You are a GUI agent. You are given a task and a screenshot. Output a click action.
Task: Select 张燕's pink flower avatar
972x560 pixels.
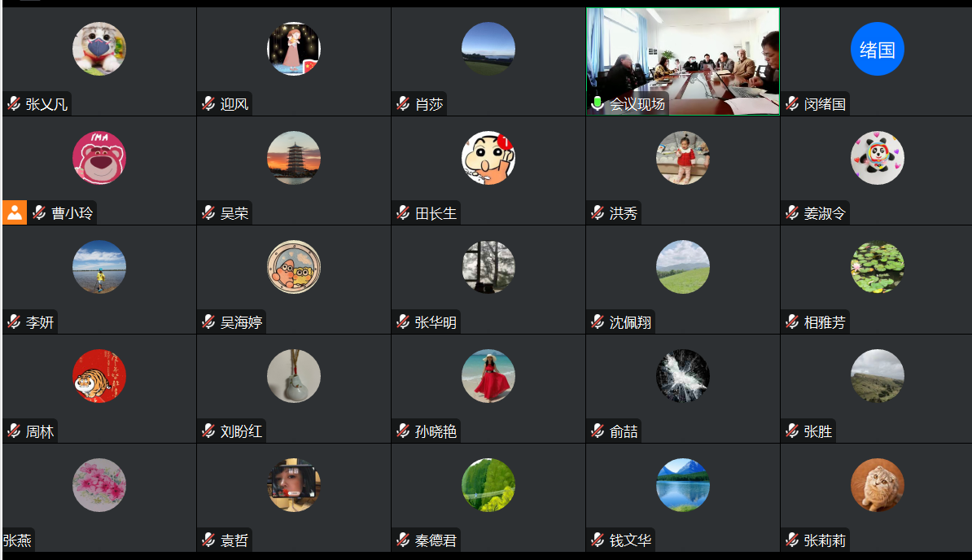tap(99, 485)
